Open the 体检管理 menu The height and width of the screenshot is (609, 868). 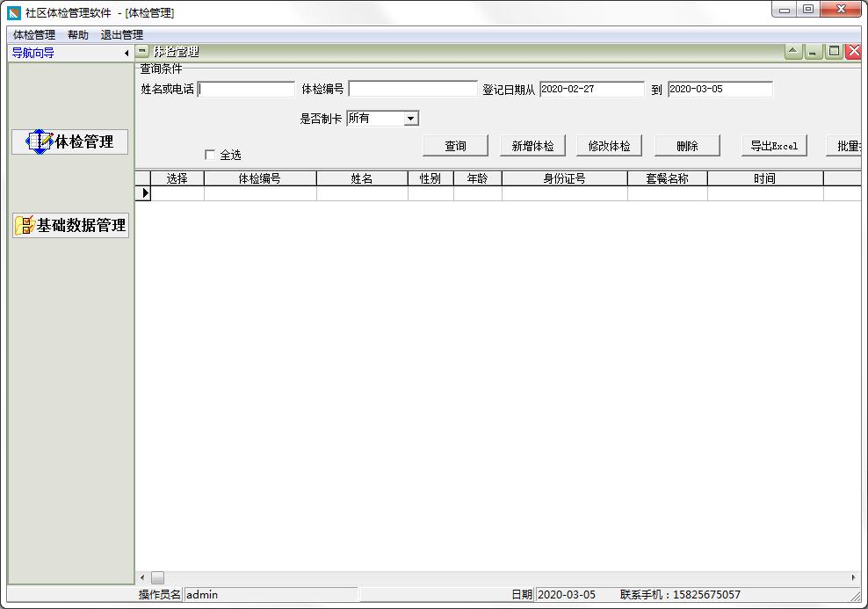point(34,35)
